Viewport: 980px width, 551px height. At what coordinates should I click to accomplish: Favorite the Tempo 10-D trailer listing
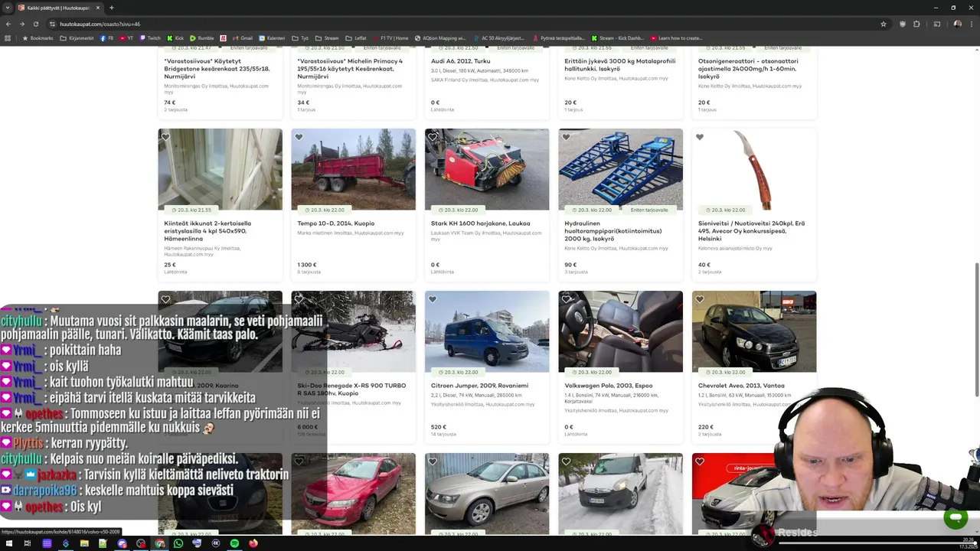[299, 137]
